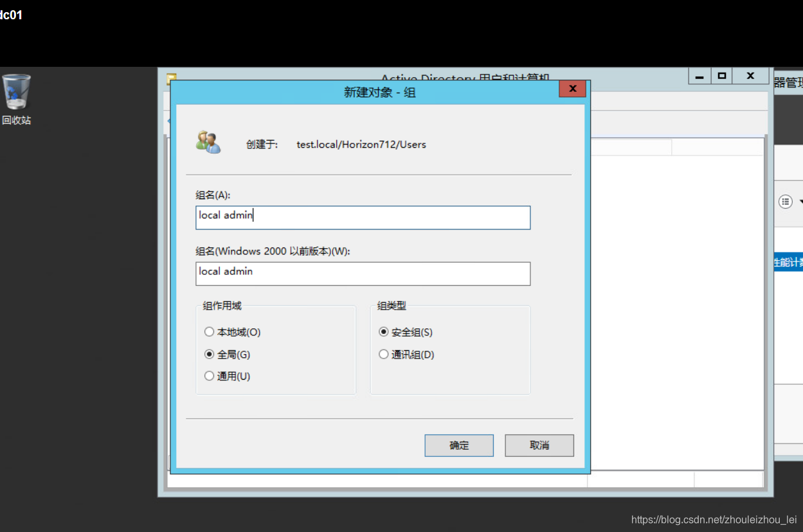
Task: Click the pre-Windows 2000 group name field
Action: 363,273
